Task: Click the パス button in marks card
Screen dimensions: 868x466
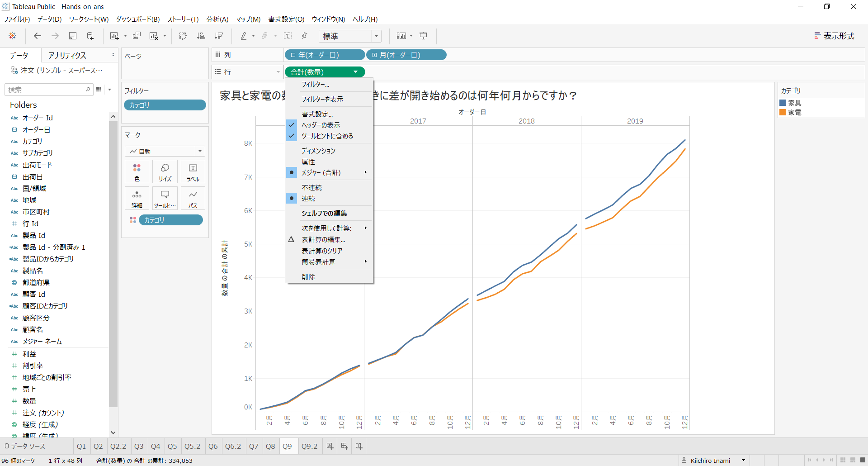Action: (x=193, y=199)
